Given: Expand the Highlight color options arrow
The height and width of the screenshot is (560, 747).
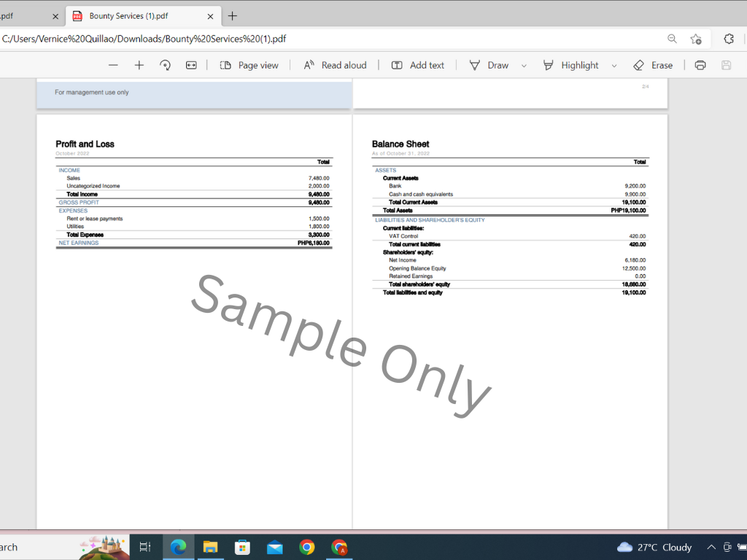Looking at the screenshot, I should pos(614,66).
